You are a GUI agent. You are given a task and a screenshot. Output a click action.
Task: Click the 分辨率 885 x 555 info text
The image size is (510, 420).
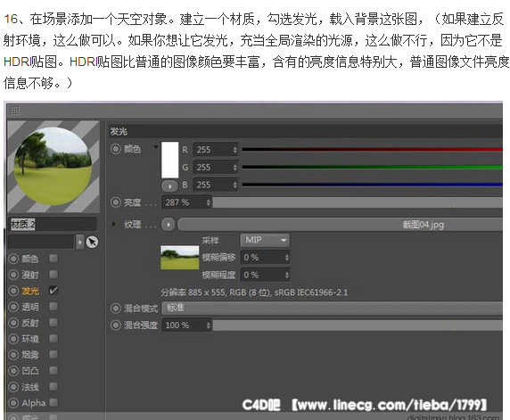coord(254,292)
